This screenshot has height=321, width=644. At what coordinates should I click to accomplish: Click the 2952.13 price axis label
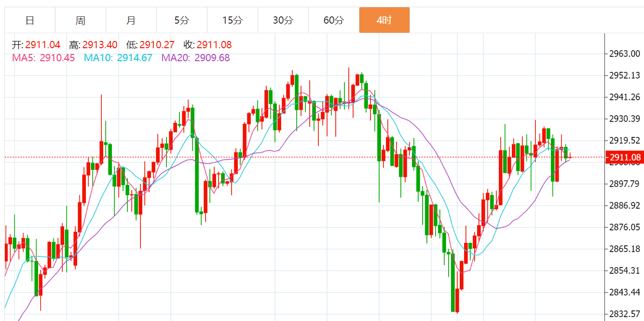point(626,75)
